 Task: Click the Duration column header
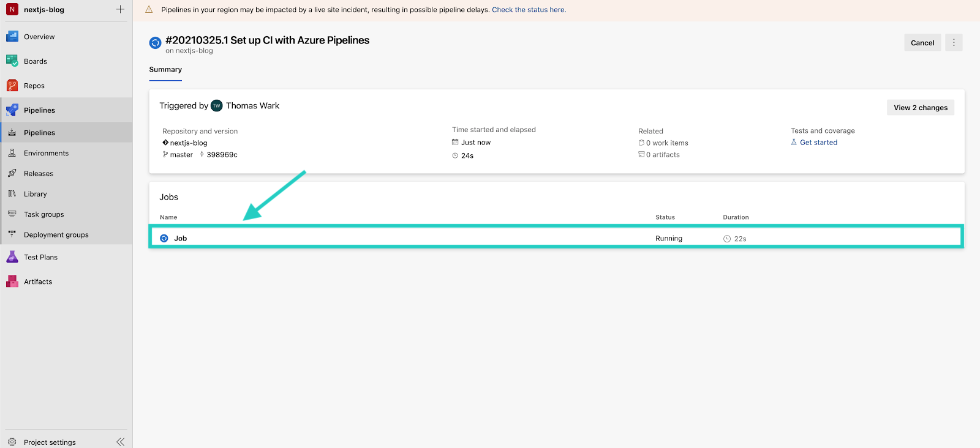coord(736,217)
